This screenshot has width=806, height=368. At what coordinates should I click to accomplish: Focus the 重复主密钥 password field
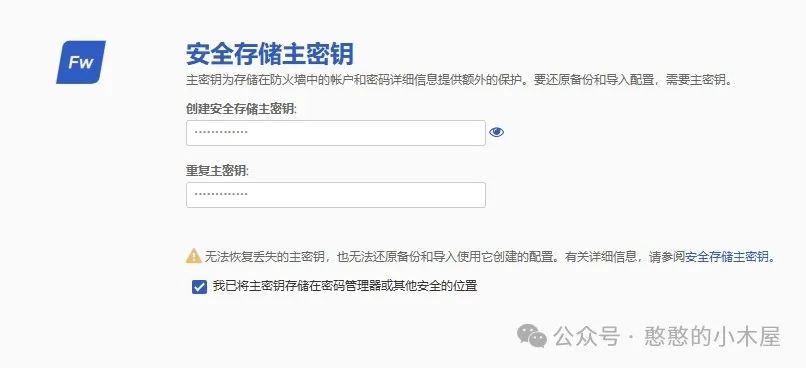[x=336, y=195]
